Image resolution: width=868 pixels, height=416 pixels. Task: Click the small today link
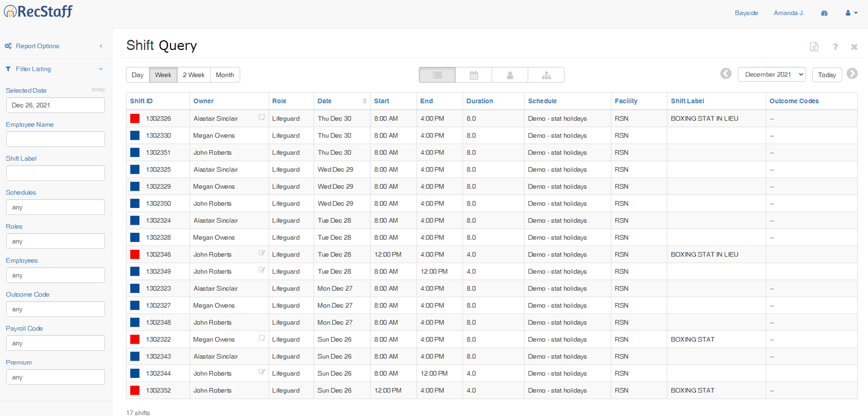(98, 90)
